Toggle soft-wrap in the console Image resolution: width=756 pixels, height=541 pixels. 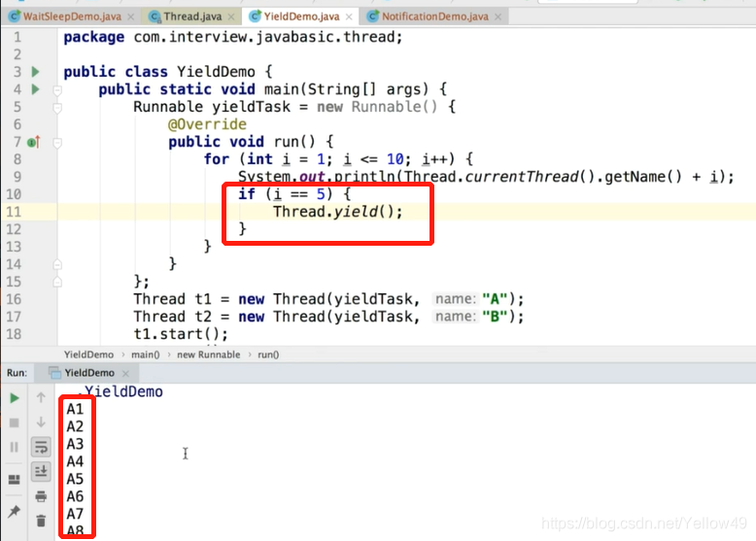[x=41, y=447]
